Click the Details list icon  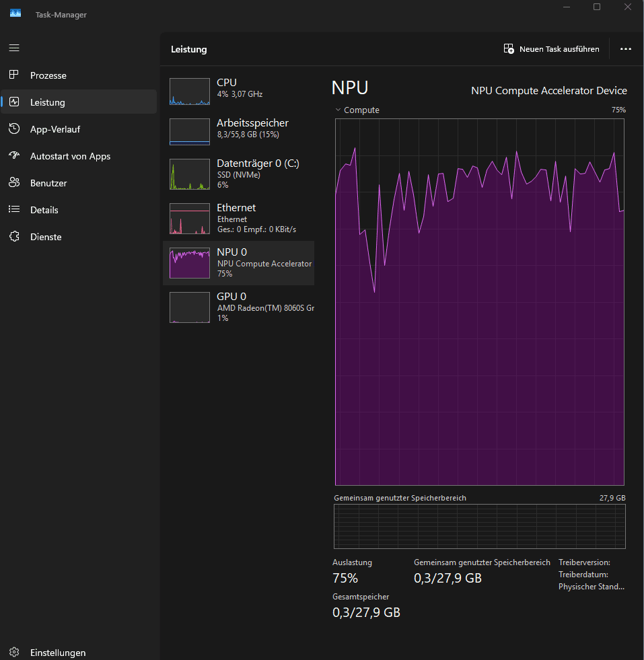14,210
